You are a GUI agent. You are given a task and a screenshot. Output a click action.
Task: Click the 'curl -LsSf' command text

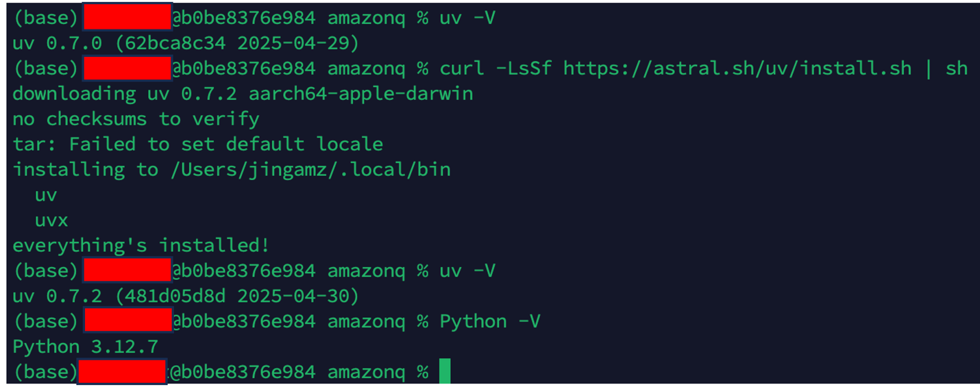(495, 68)
